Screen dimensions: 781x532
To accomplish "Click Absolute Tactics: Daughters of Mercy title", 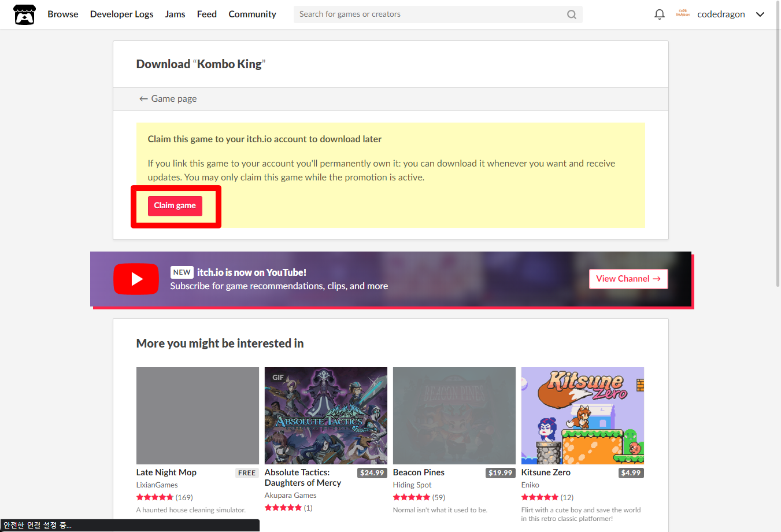I will point(303,478).
